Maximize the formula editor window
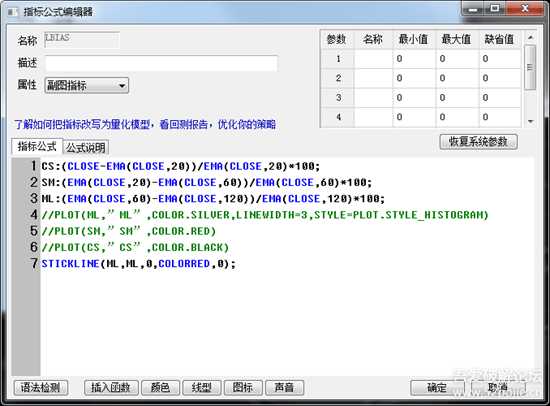The height and width of the screenshot is (406, 550). (495, 8)
